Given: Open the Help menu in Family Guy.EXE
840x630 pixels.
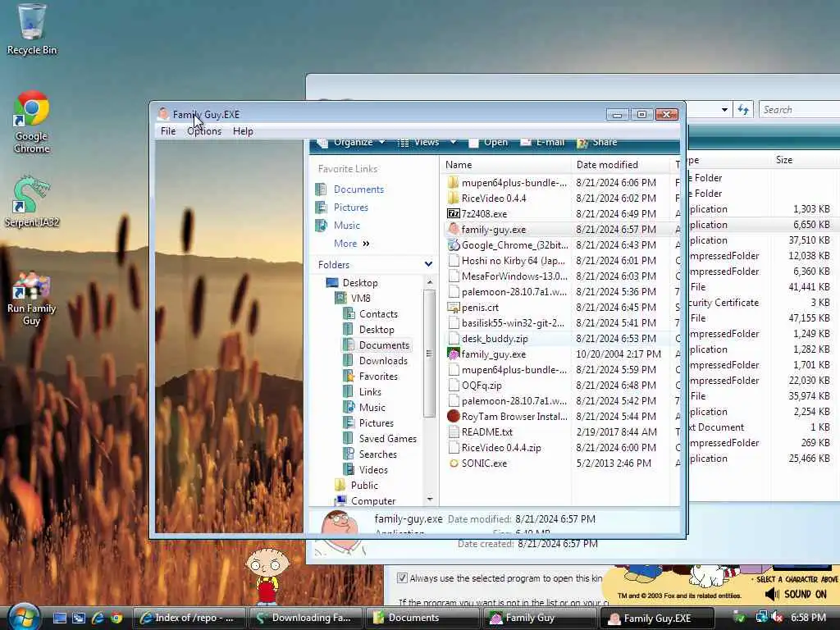Looking at the screenshot, I should pyautogui.click(x=243, y=131).
